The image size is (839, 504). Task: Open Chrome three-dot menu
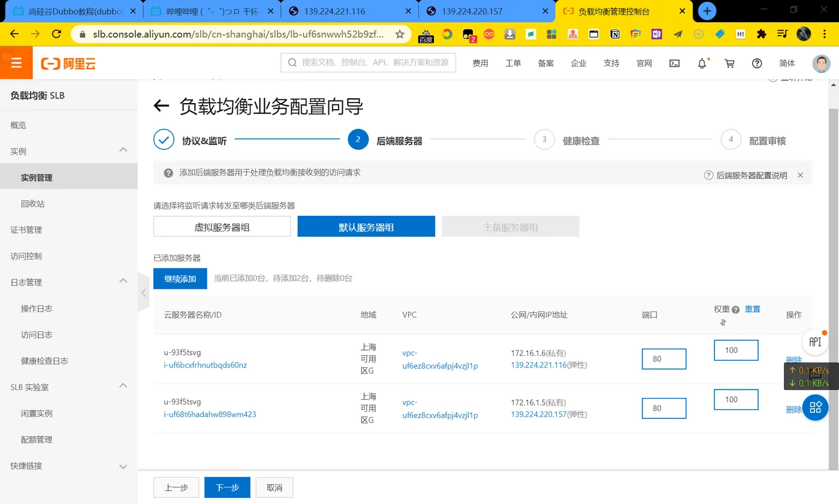826,34
